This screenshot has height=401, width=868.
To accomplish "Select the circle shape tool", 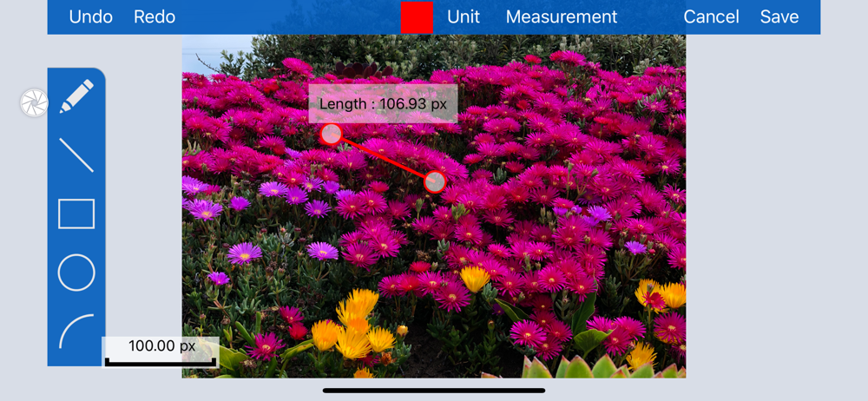I will 76,273.
